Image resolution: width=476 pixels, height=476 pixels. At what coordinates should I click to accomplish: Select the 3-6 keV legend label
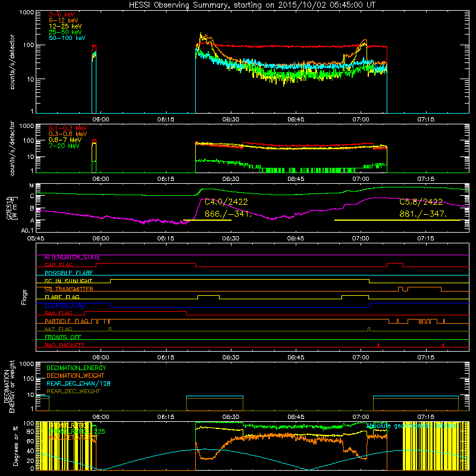pyautogui.click(x=62, y=14)
